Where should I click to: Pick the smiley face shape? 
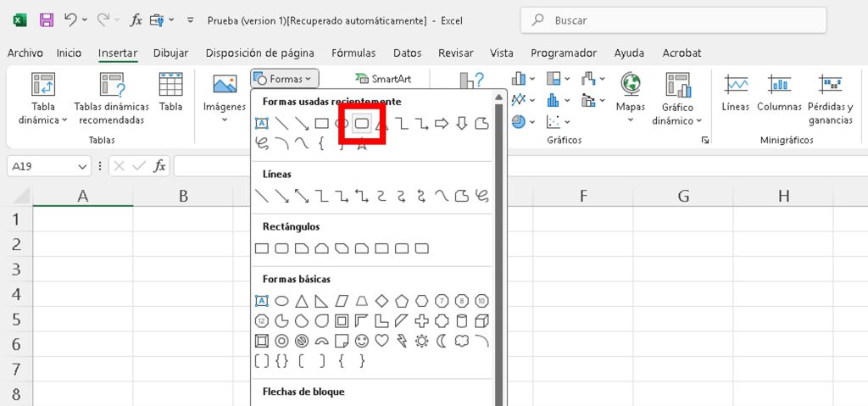click(362, 341)
